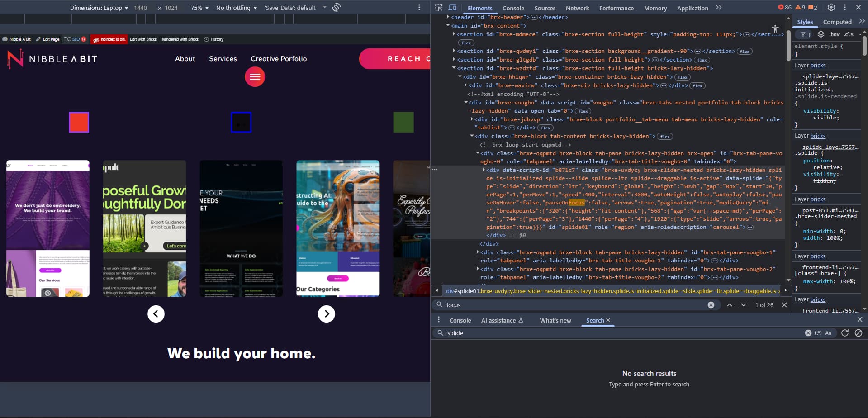868x418 pixels.
Task: Go to next carousel slide arrow
Action: coord(326,314)
